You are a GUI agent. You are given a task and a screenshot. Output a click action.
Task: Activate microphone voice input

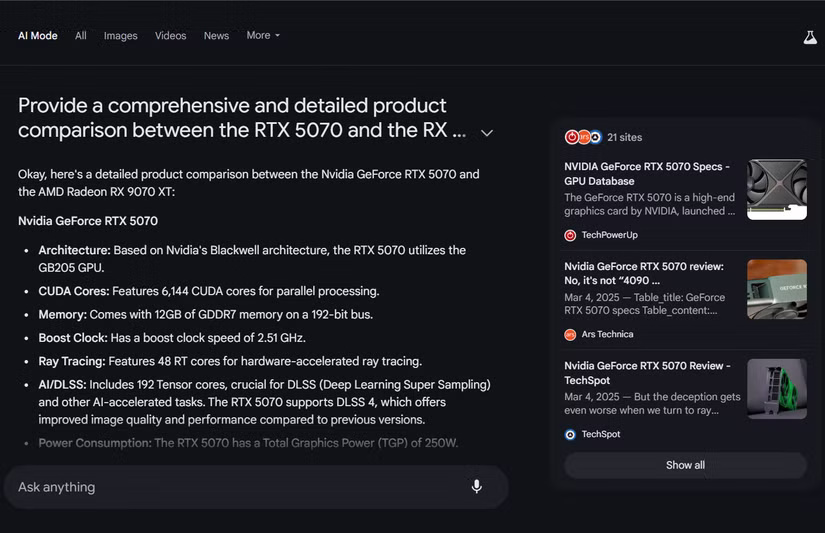pos(476,487)
